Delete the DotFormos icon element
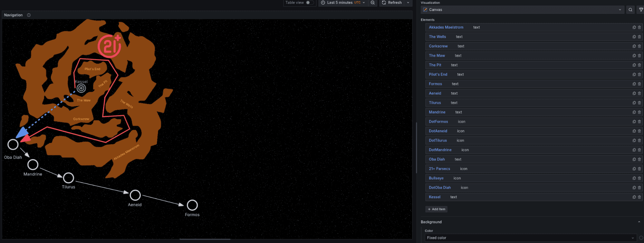Image resolution: width=644 pixels, height=243 pixels. [639, 121]
